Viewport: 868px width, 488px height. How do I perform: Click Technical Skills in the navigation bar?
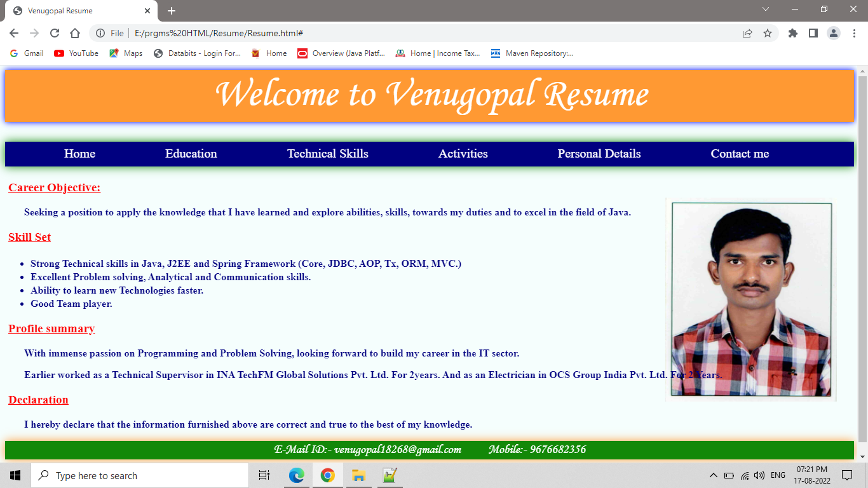point(327,154)
